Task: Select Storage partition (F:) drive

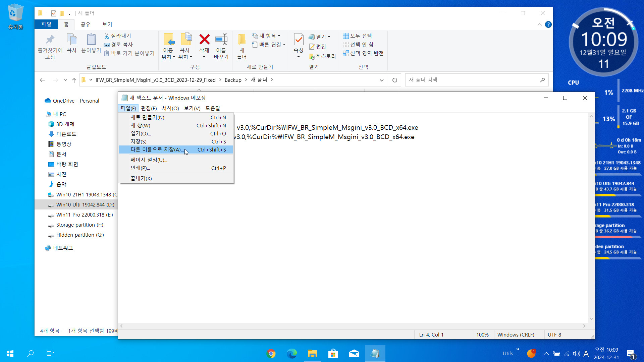Action: coord(79,225)
